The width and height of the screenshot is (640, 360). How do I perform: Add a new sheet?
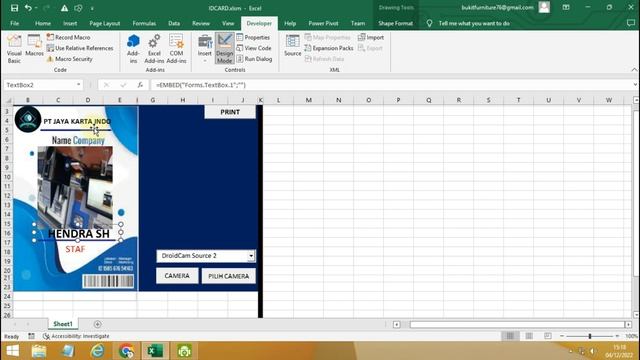point(98,324)
